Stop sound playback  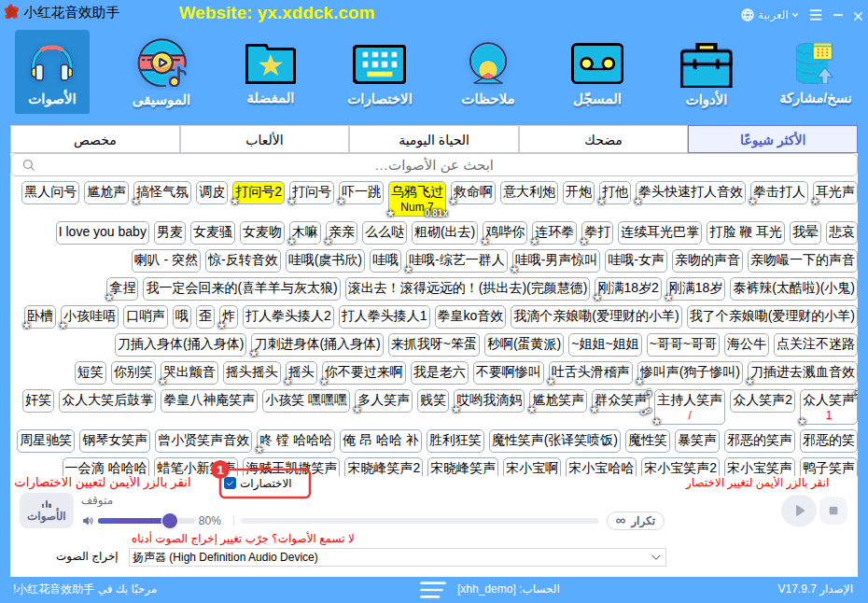pyautogui.click(x=833, y=511)
